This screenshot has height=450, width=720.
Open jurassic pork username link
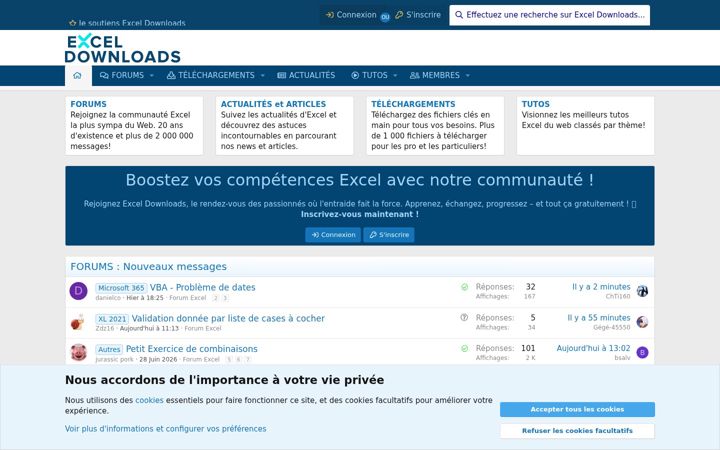coord(114,360)
